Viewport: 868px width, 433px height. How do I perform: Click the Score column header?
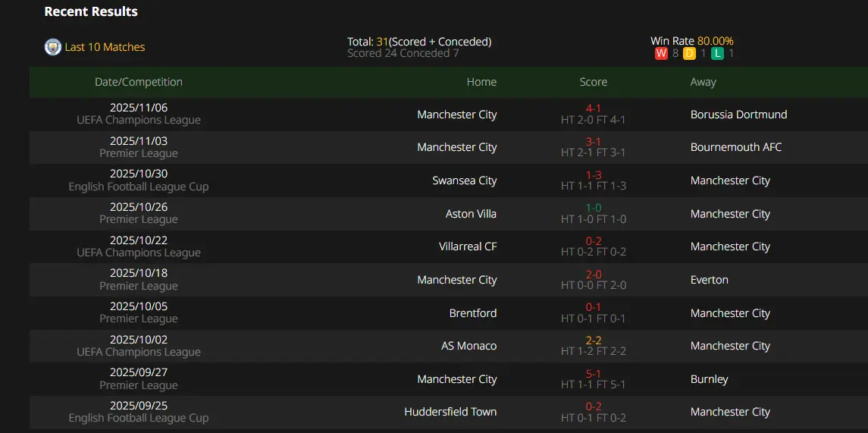coord(594,82)
